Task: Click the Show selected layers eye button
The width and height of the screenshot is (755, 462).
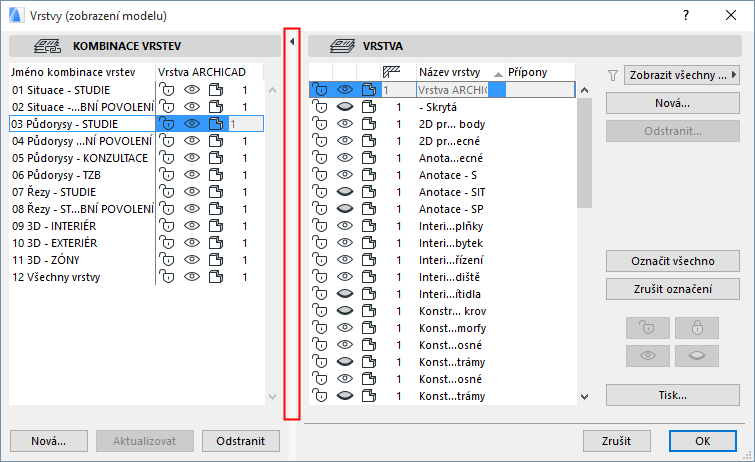Action: 648,356
